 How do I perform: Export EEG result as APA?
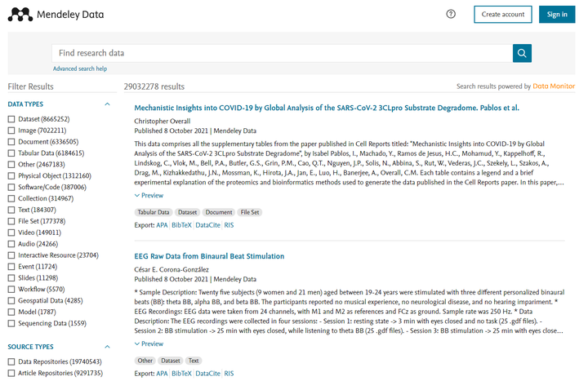[162, 374]
